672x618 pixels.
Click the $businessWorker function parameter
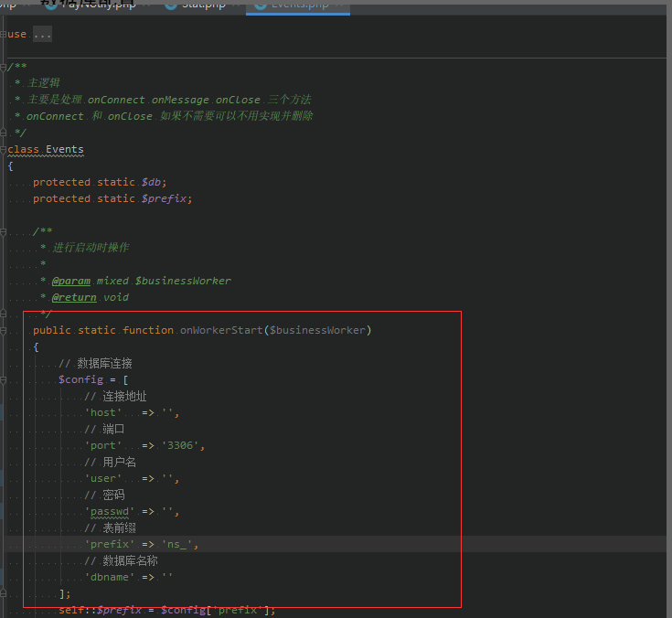(x=317, y=330)
